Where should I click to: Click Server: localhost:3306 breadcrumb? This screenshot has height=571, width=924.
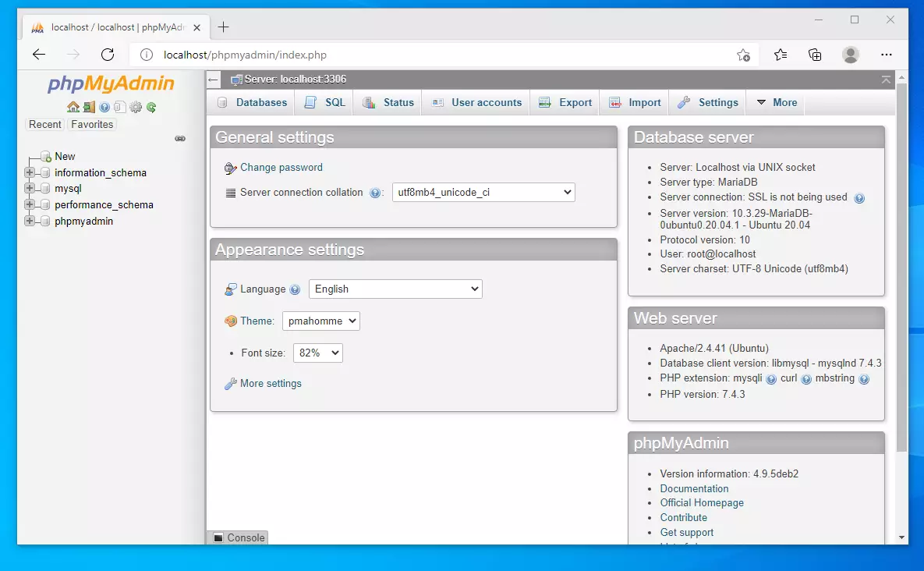tap(296, 80)
